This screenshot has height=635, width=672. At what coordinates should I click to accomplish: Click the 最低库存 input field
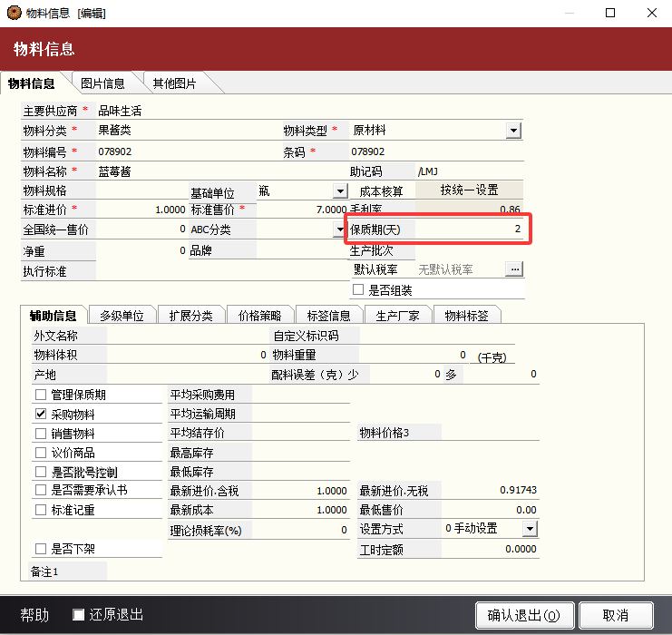click(x=301, y=472)
